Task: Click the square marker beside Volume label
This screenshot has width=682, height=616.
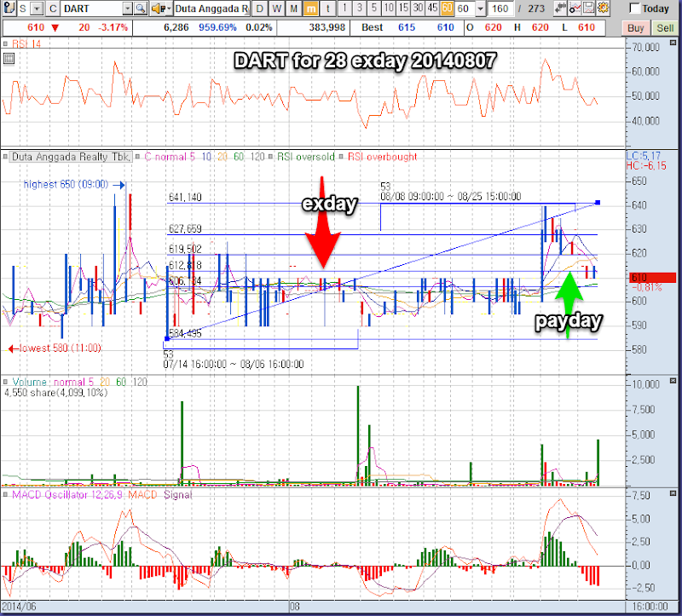Action: 6,382
